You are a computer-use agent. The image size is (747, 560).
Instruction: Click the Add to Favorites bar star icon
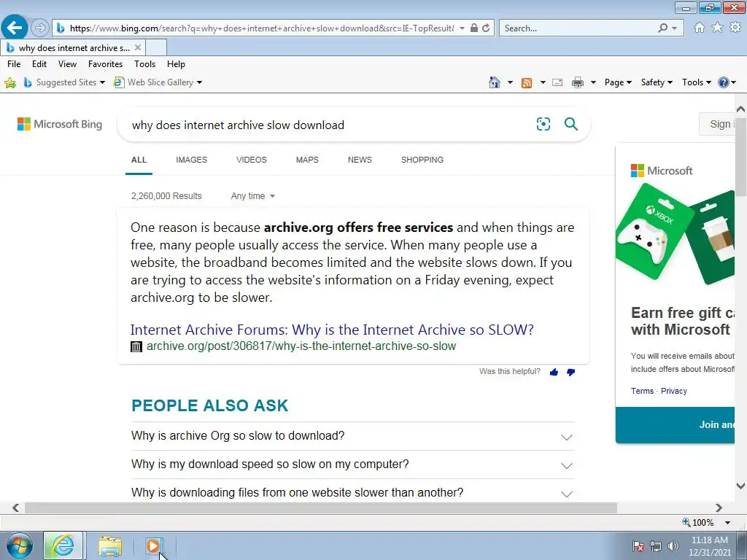[x=10, y=83]
